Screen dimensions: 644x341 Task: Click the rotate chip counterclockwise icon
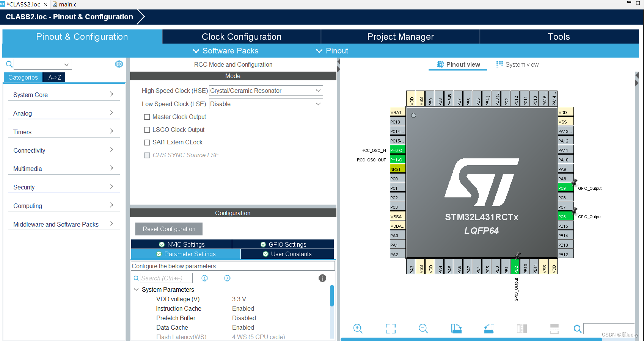(489, 328)
